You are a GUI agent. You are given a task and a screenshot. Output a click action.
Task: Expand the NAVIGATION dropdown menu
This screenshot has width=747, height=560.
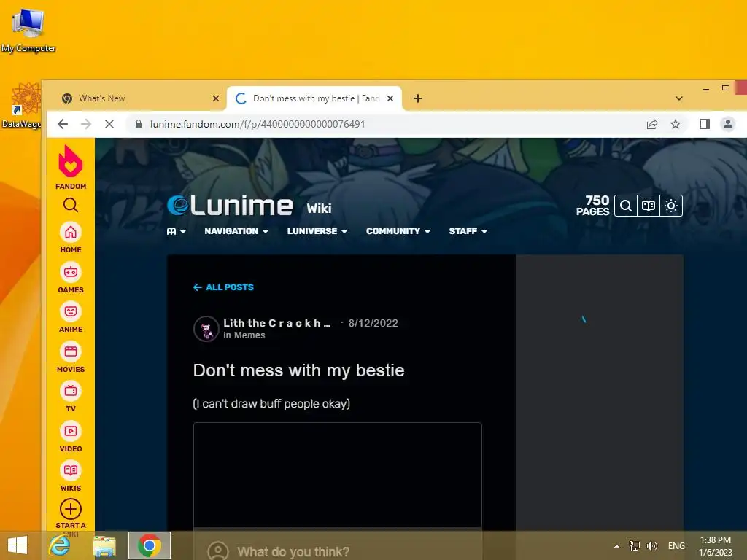click(236, 231)
